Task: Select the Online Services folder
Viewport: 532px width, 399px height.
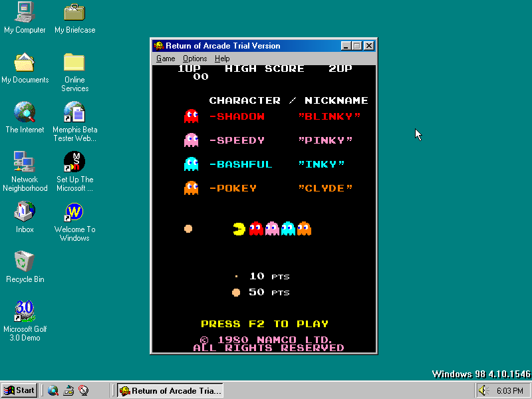Action: [x=74, y=72]
